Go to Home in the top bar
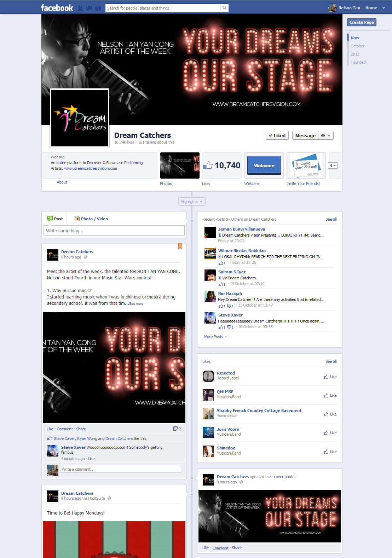The image size is (392, 558). click(371, 8)
